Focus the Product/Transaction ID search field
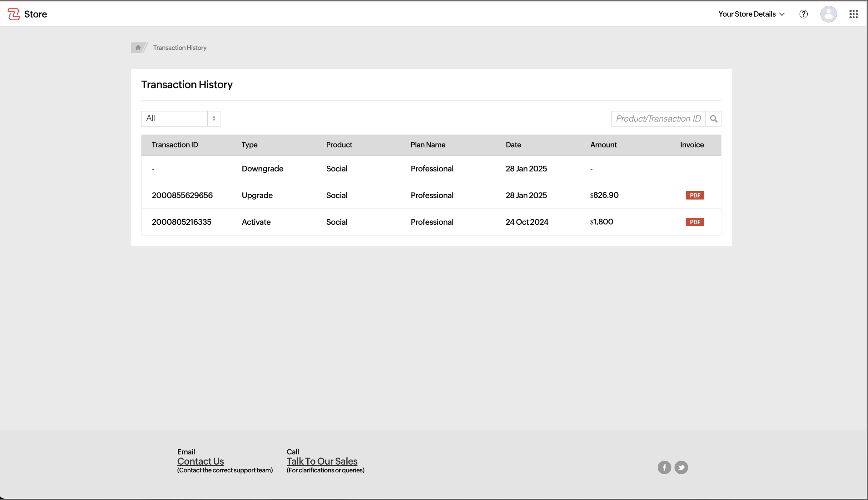Image resolution: width=868 pixels, height=500 pixels. (658, 119)
